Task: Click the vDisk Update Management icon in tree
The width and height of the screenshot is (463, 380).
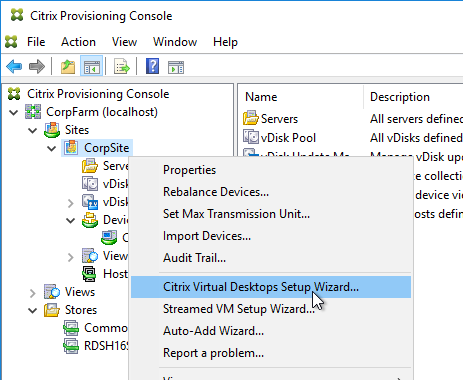Action: (x=90, y=202)
